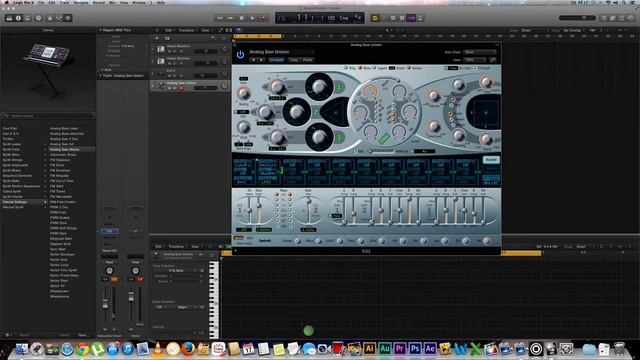Open the Mix menu
Image resolution: width=640 pixels, height=360 pixels.
pos(112,2)
